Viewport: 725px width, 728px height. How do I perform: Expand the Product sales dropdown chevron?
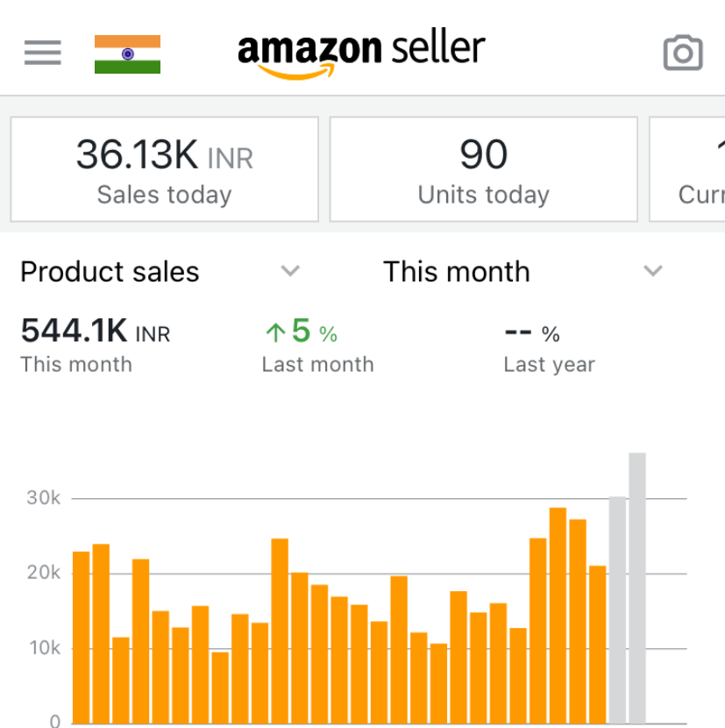pos(290,271)
